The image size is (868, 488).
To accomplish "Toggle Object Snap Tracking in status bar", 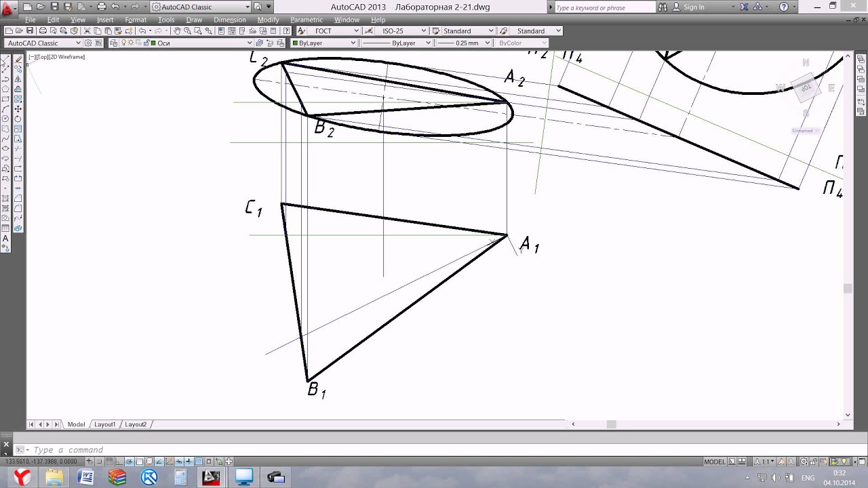I will [x=159, y=462].
